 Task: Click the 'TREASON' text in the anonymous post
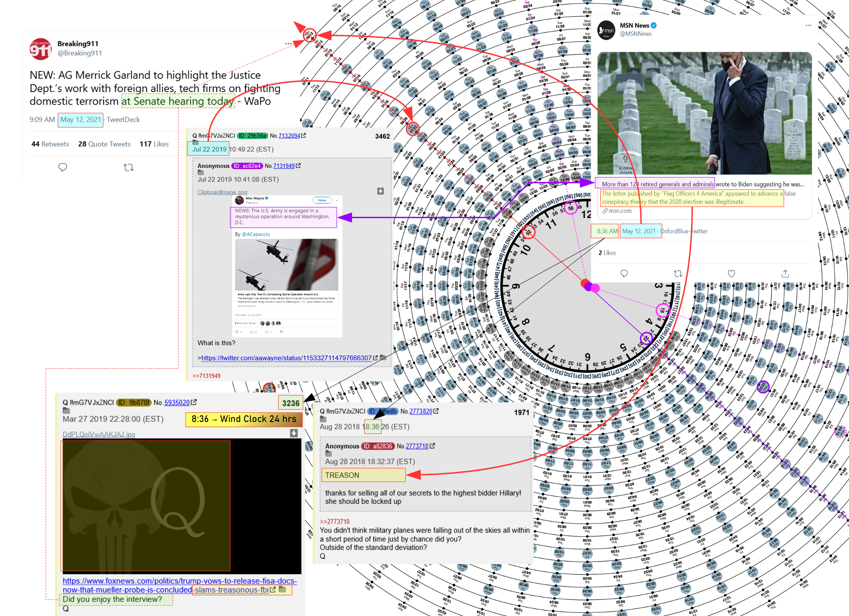tap(342, 475)
